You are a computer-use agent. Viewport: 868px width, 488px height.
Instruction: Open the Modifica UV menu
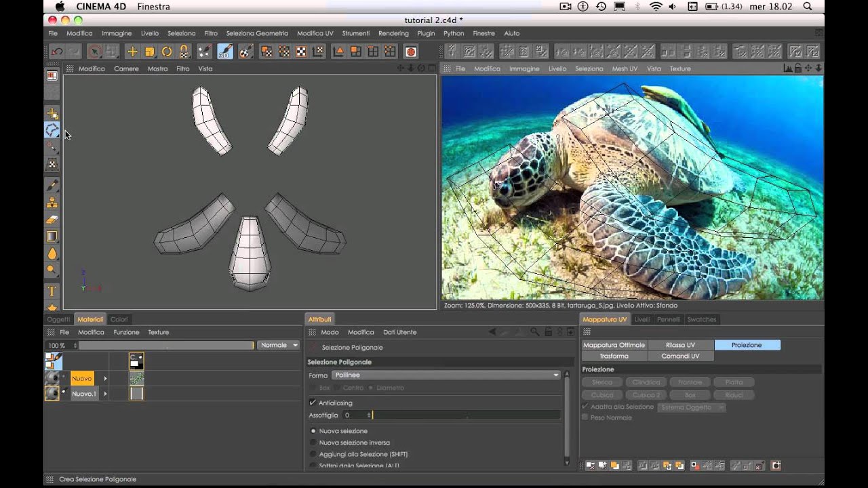[x=315, y=33]
